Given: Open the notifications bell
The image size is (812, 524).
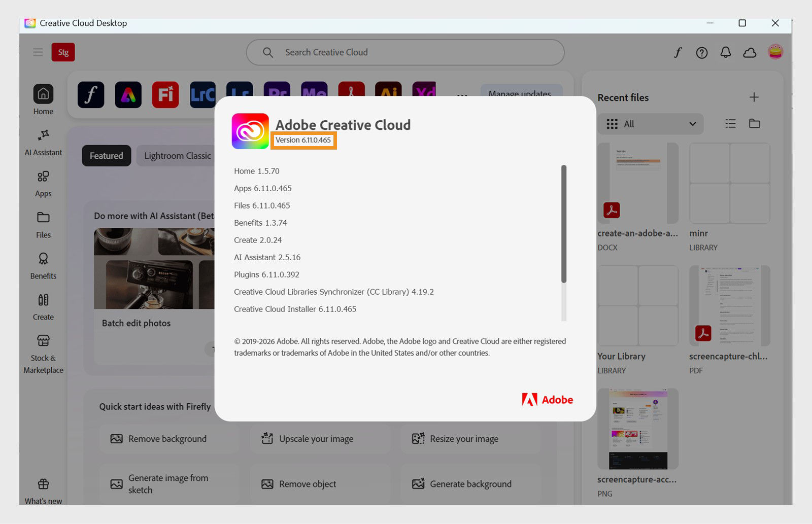Looking at the screenshot, I should point(726,52).
